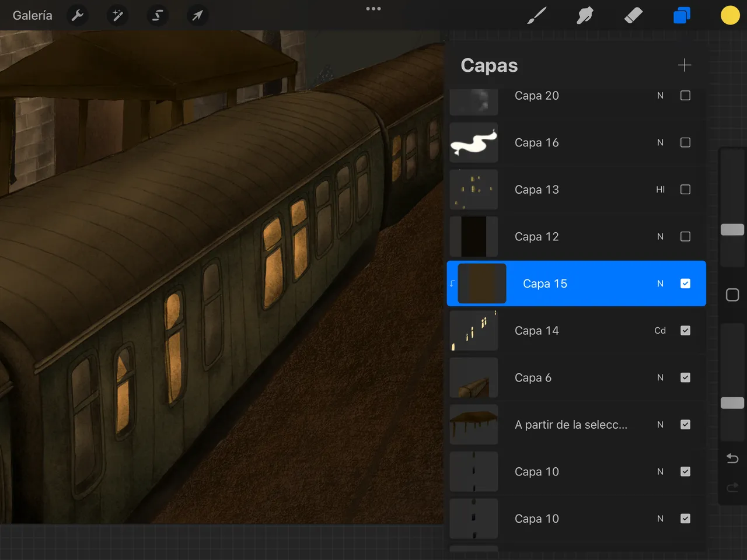Open blend mode Cd of Capa 14
The width and height of the screenshot is (747, 560).
660,331
